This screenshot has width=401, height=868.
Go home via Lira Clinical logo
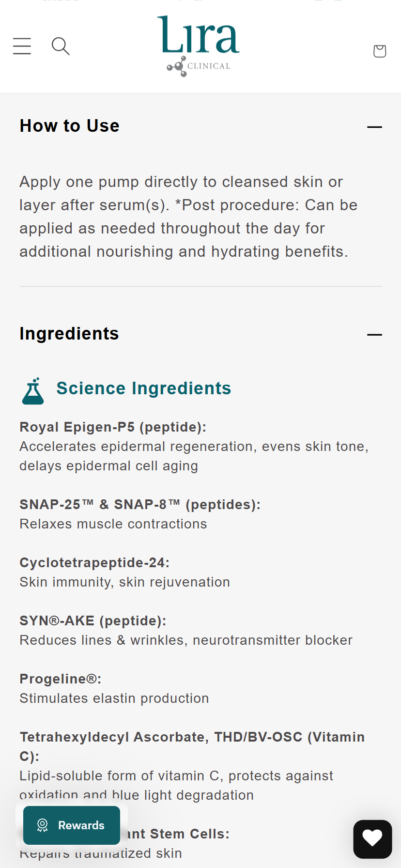coord(199,46)
